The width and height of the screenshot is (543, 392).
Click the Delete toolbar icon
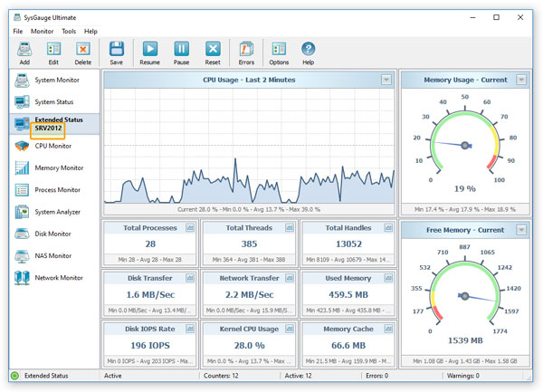tap(82, 49)
